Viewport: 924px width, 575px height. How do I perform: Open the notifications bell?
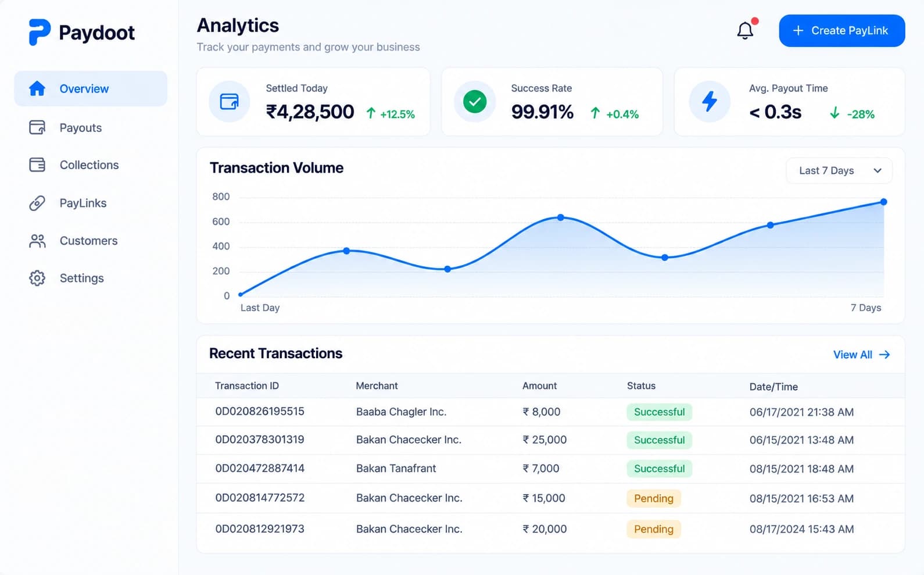pos(746,30)
